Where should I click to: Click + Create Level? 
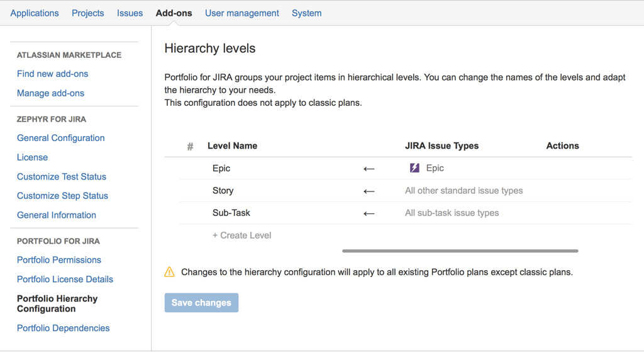tap(242, 236)
